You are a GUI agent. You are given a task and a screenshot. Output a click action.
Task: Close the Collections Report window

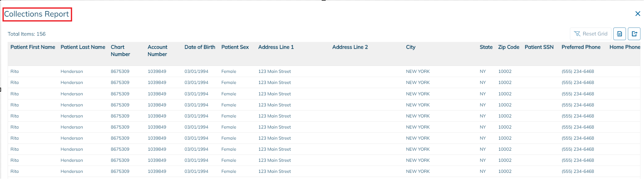638,14
